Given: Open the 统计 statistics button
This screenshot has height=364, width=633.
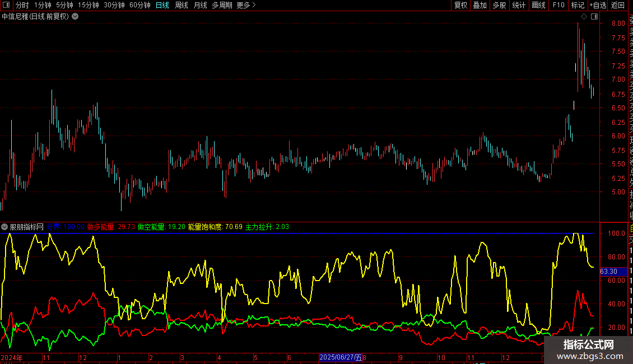Looking at the screenshot, I should 519,5.
